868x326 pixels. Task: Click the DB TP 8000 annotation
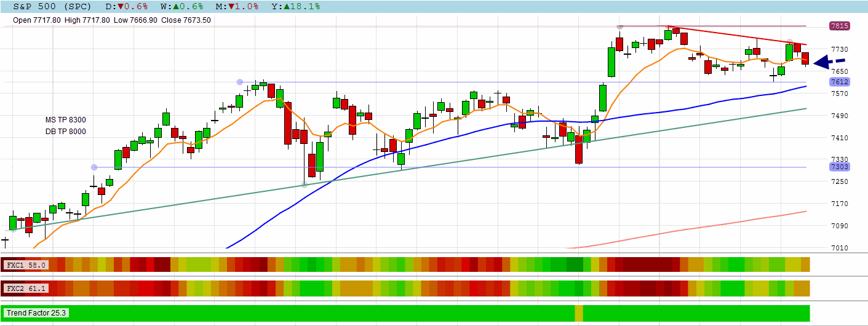pyautogui.click(x=66, y=132)
